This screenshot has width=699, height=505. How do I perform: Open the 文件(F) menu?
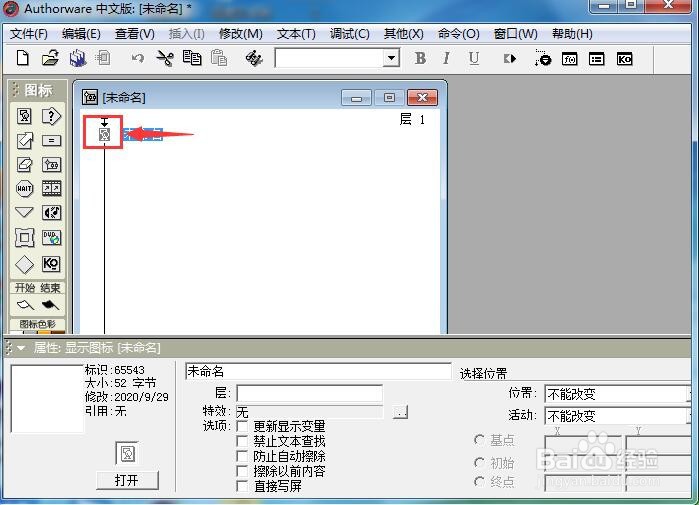tap(29, 34)
